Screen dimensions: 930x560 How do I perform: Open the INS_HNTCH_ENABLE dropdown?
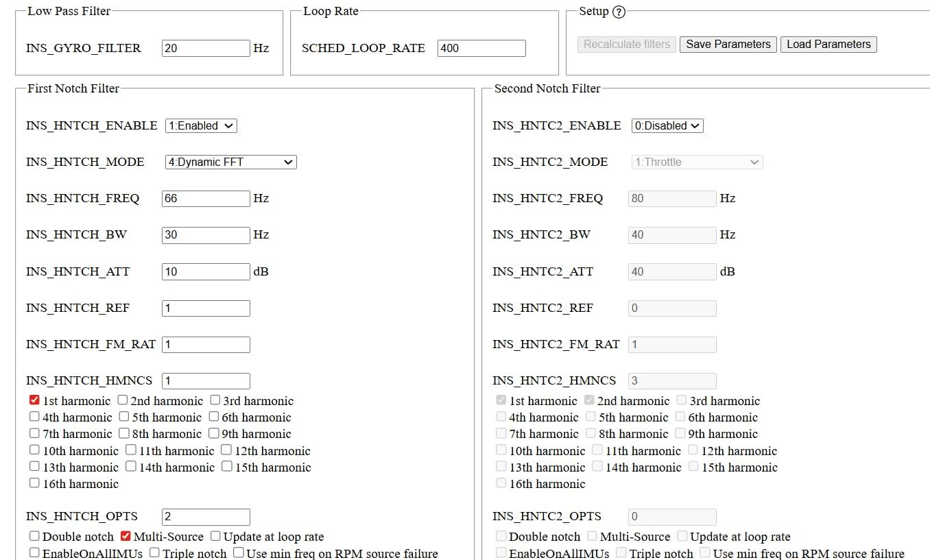(x=201, y=125)
